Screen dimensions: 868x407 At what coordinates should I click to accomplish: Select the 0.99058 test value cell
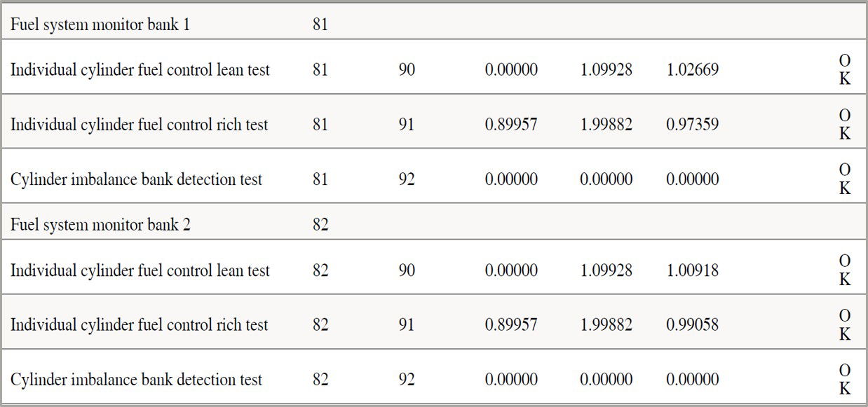692,325
